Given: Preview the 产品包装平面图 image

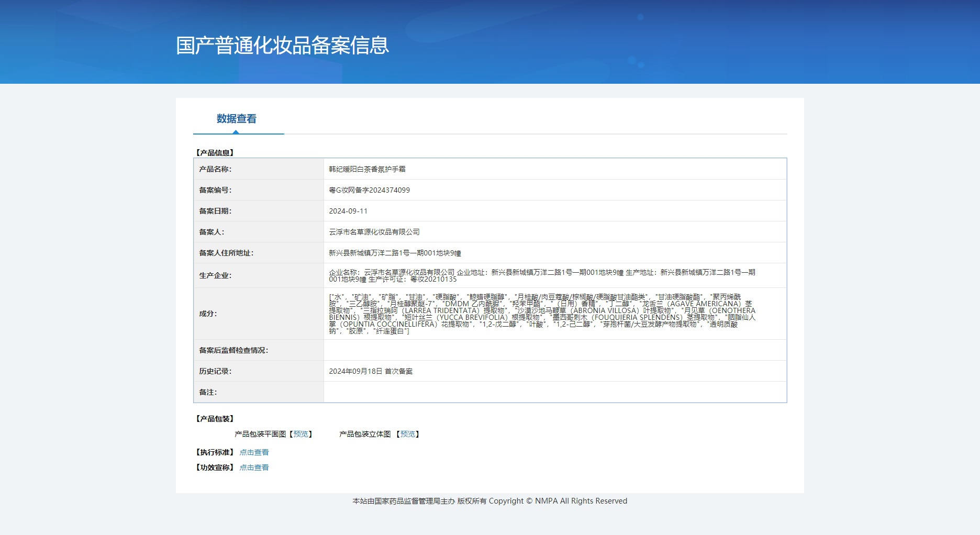Looking at the screenshot, I should pyautogui.click(x=300, y=434).
